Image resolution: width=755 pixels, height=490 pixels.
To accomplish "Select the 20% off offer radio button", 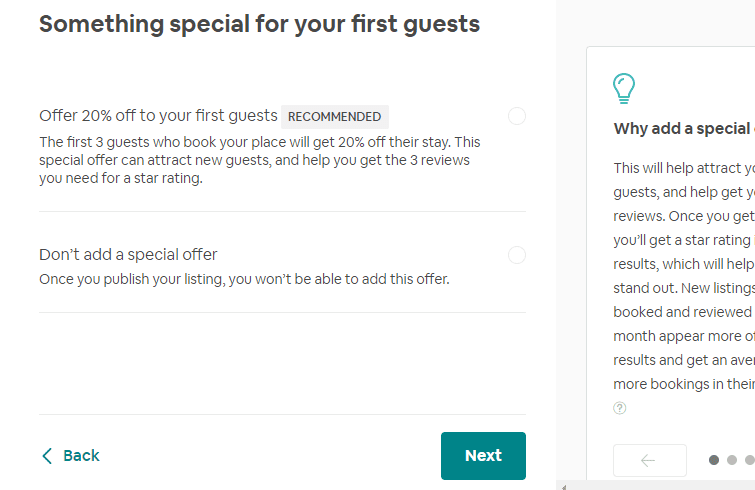I will click(517, 116).
